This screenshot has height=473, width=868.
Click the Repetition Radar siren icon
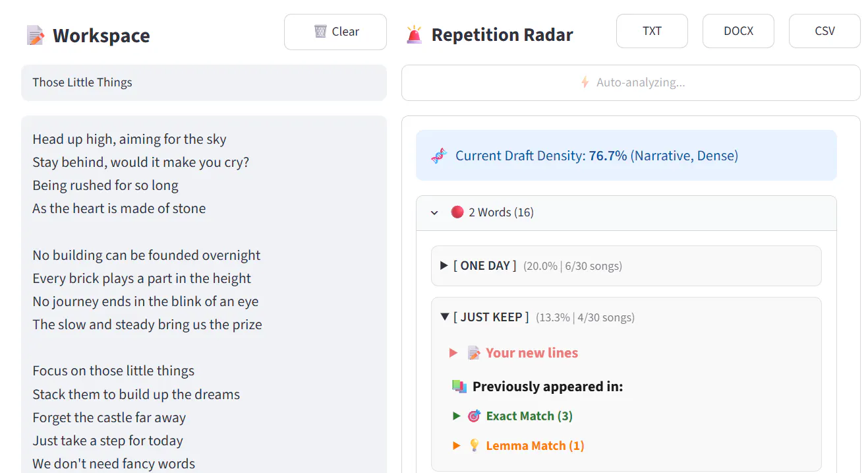pos(414,34)
